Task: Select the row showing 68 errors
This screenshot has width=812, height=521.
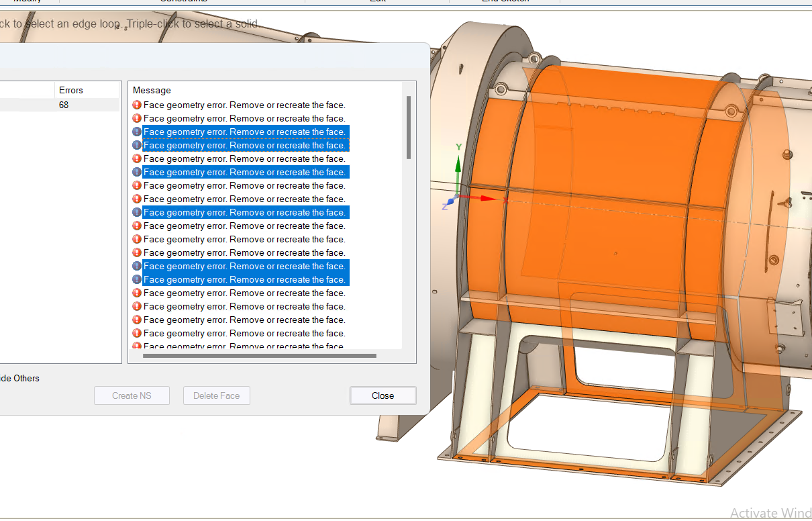Action: [x=60, y=105]
